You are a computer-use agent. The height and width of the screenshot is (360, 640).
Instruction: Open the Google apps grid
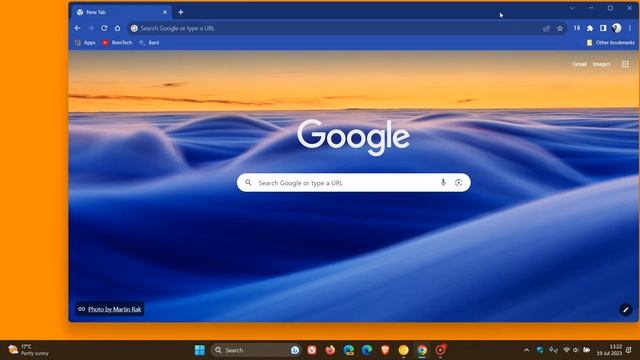pos(625,64)
